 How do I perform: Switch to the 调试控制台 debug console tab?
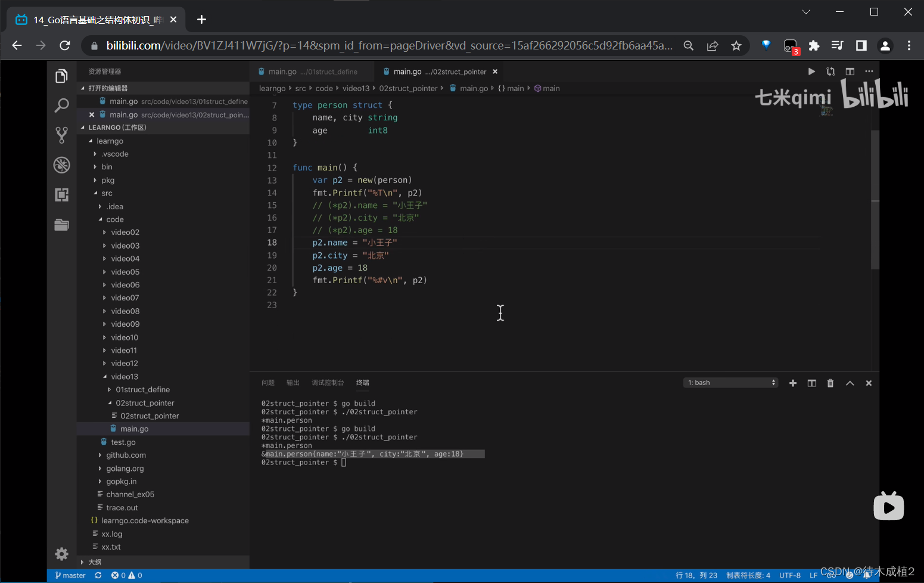tap(328, 383)
